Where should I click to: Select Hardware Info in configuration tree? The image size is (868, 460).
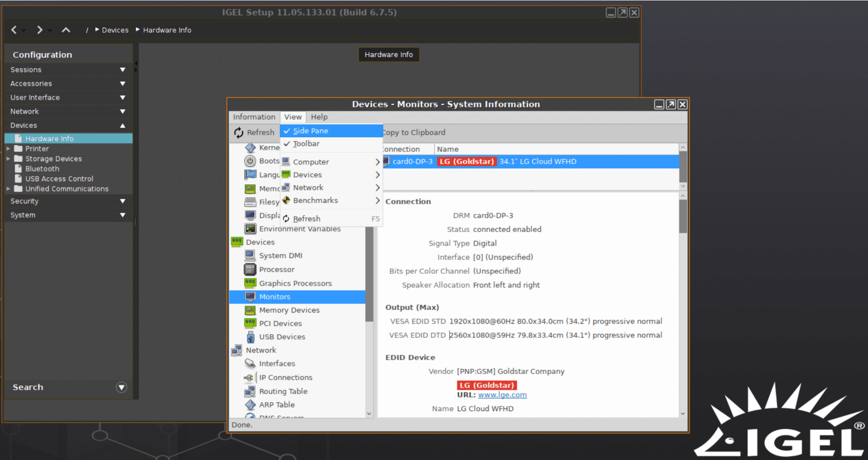[x=68, y=138]
